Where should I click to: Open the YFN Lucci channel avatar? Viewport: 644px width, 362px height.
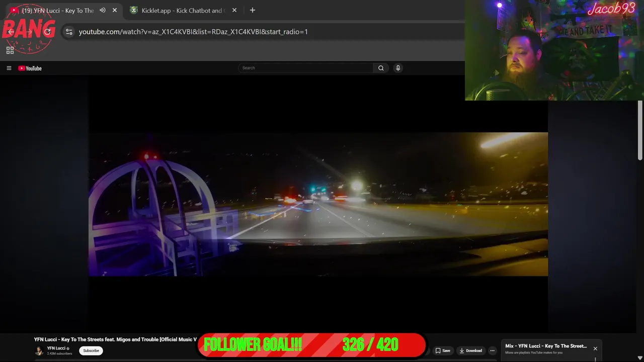(x=39, y=350)
